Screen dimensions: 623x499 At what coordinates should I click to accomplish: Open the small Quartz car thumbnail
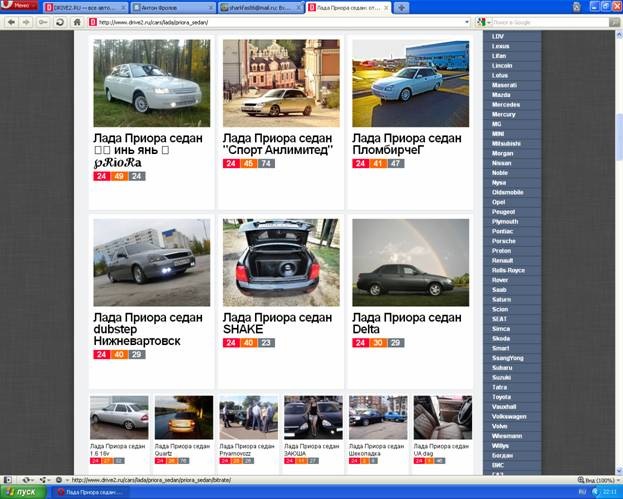point(184,418)
